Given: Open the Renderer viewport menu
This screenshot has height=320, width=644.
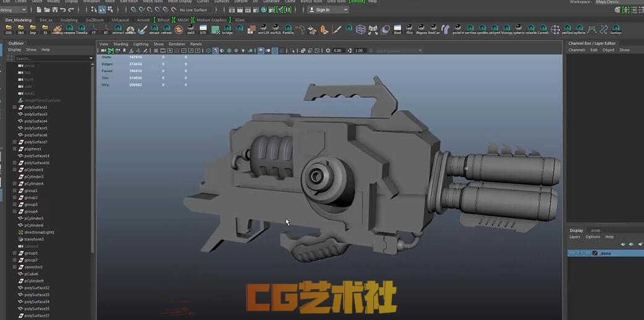Looking at the screenshot, I should [177, 43].
